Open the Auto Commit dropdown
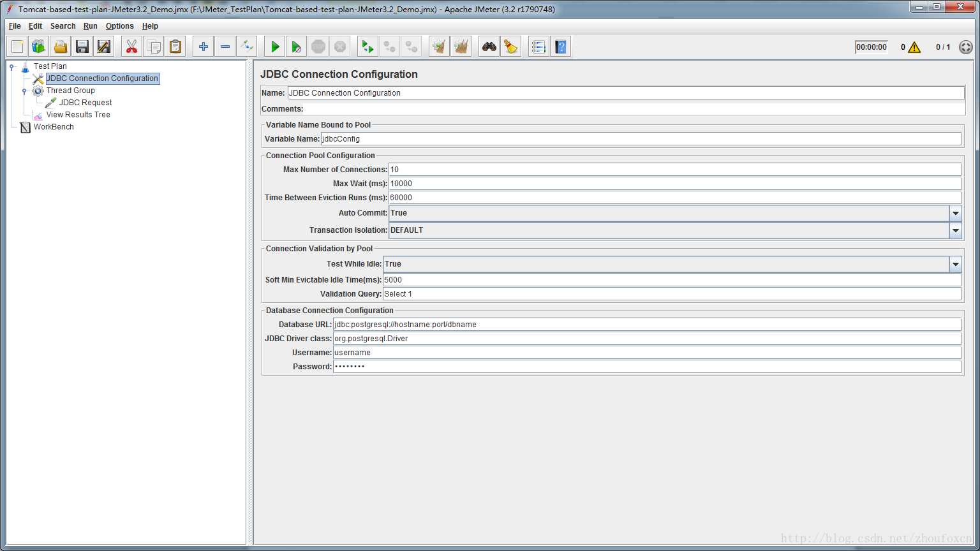Screen dimensions: 980x551 point(955,213)
